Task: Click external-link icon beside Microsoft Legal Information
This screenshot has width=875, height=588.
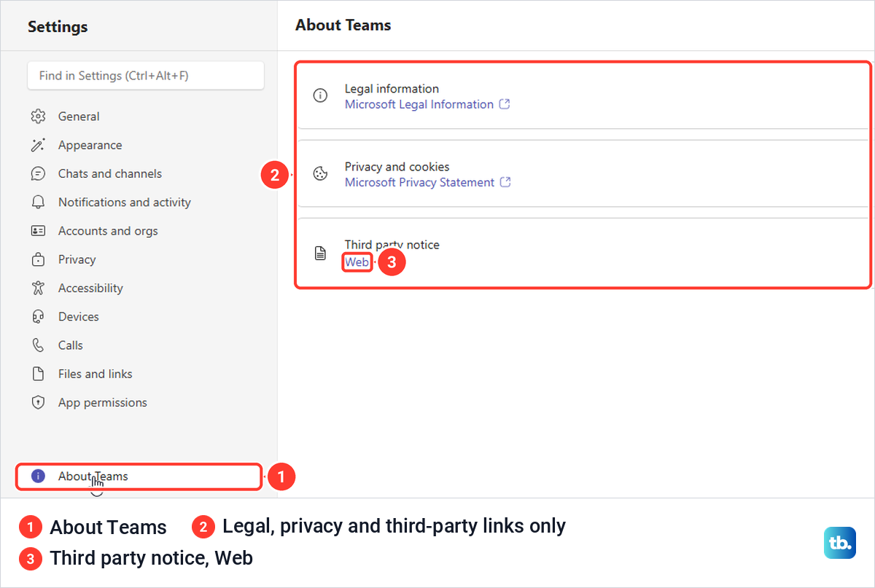Action: click(505, 104)
